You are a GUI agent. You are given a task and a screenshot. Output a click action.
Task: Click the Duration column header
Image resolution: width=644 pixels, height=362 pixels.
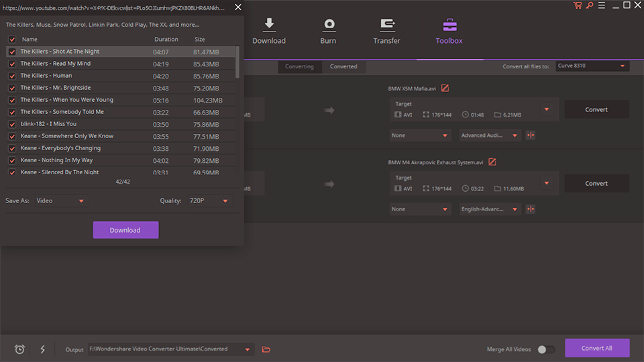coord(166,40)
